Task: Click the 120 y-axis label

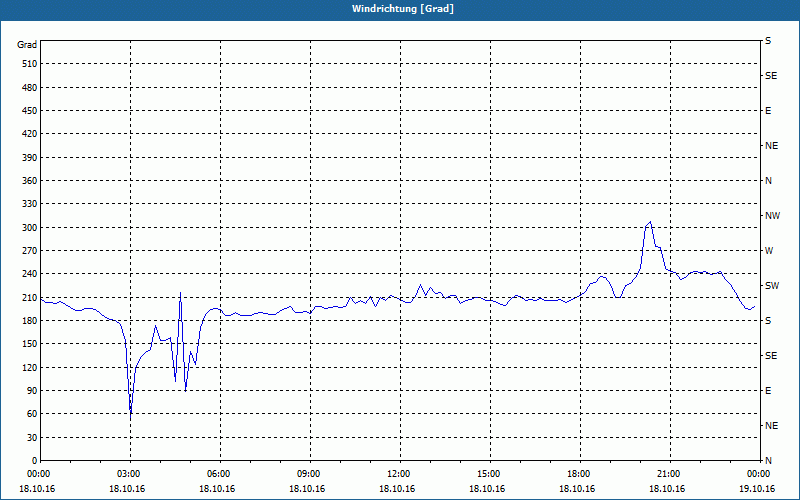Action: pyautogui.click(x=30, y=367)
